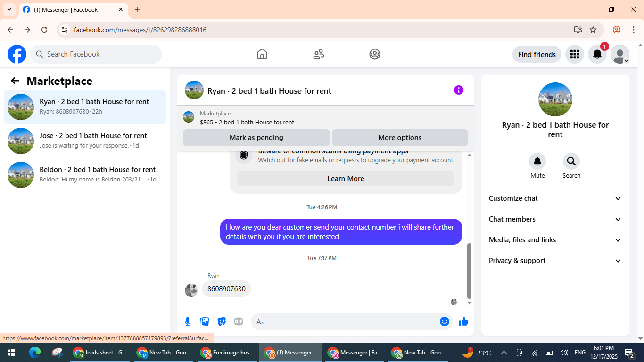The height and width of the screenshot is (362, 644).
Task: Launch Microsoft Edge from taskbar
Action: click(35, 353)
